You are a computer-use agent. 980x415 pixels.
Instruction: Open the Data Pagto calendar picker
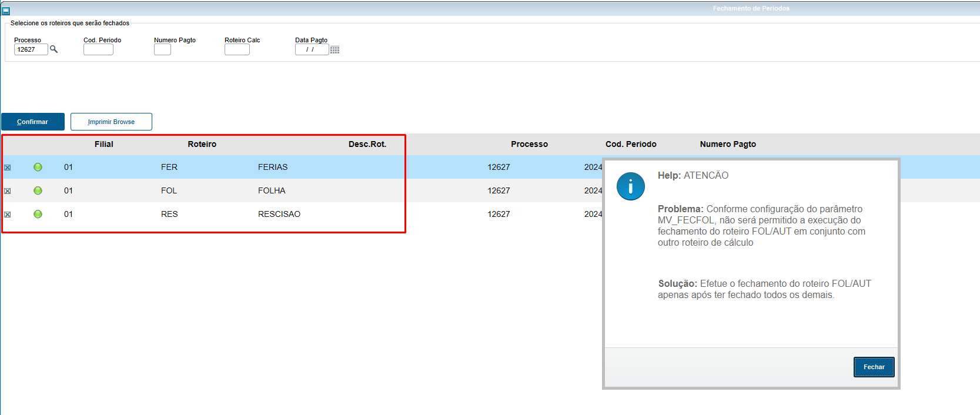335,50
